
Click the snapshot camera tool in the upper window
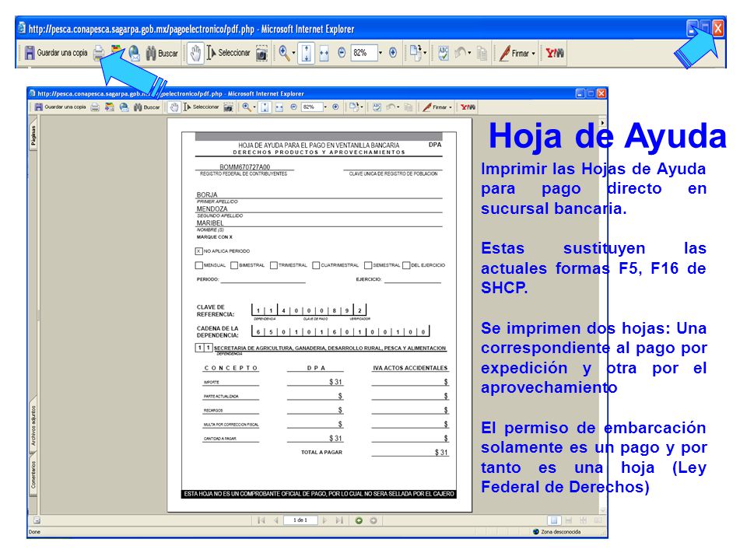[x=261, y=54]
